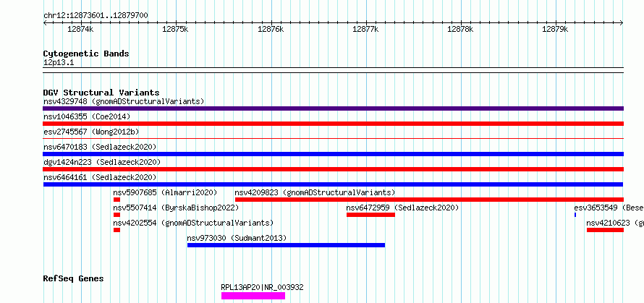
Task: Open the nsv6472959 (Sedlazeck2020) label
Action: [x=402, y=208]
